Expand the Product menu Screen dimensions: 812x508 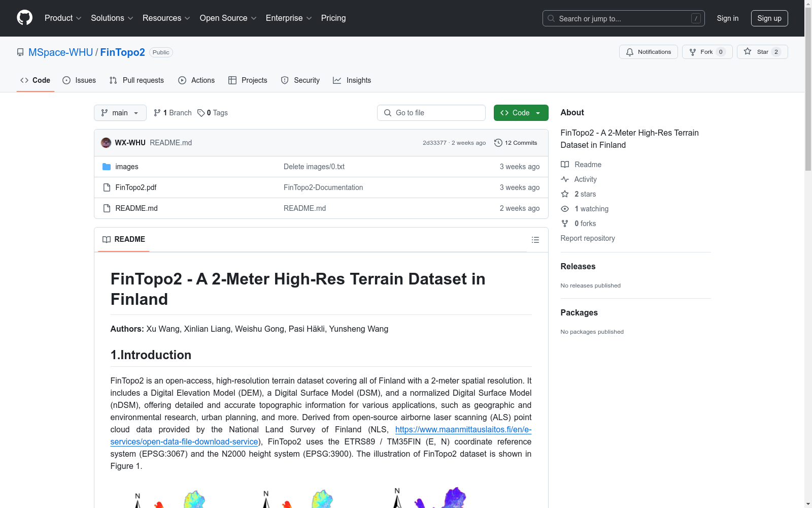[x=63, y=18]
